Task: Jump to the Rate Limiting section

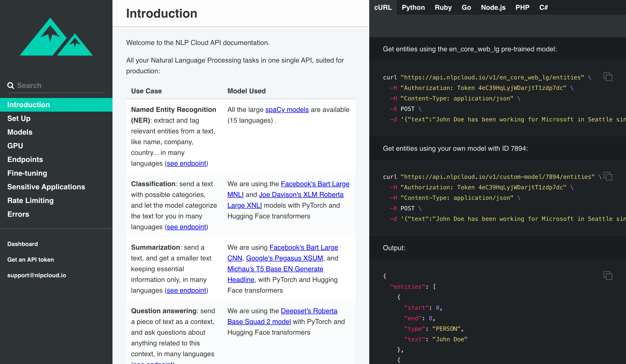Action: pyautogui.click(x=56, y=200)
